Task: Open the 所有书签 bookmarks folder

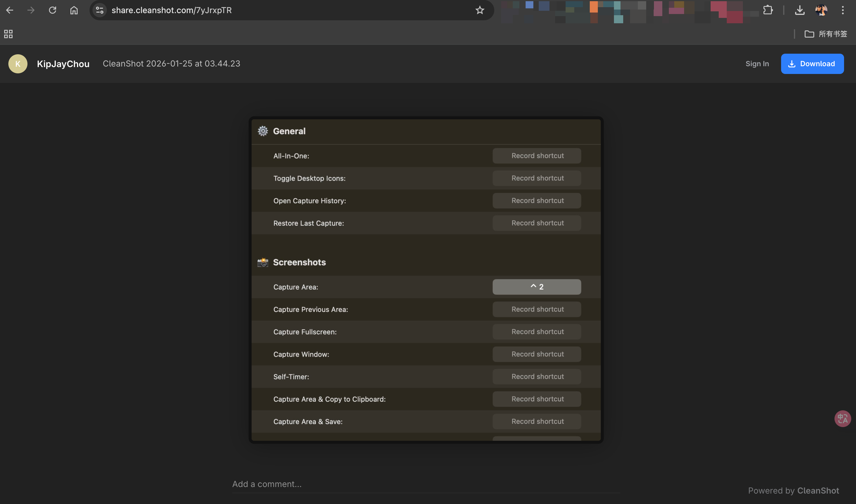Action: coord(826,34)
